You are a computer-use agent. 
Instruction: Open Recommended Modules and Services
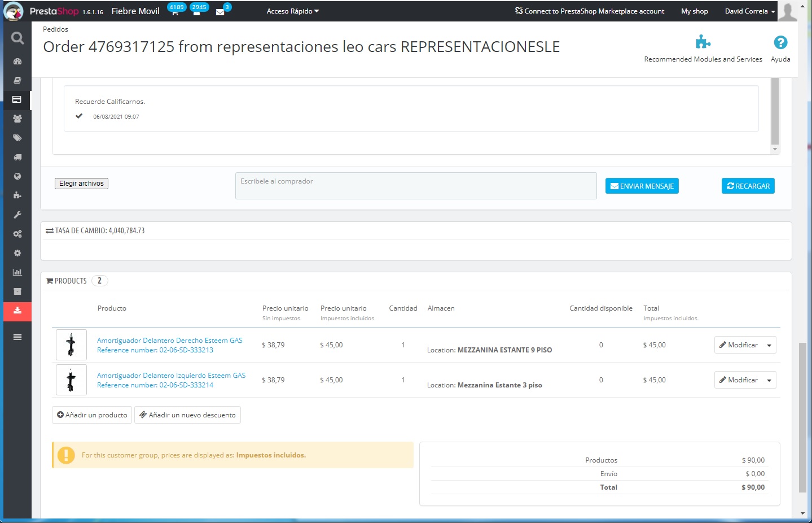[x=703, y=49]
